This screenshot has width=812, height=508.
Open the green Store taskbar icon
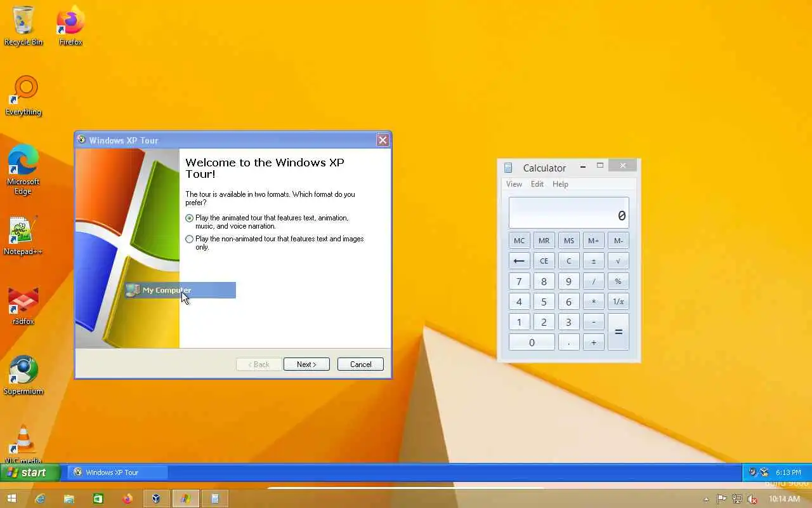click(x=98, y=498)
